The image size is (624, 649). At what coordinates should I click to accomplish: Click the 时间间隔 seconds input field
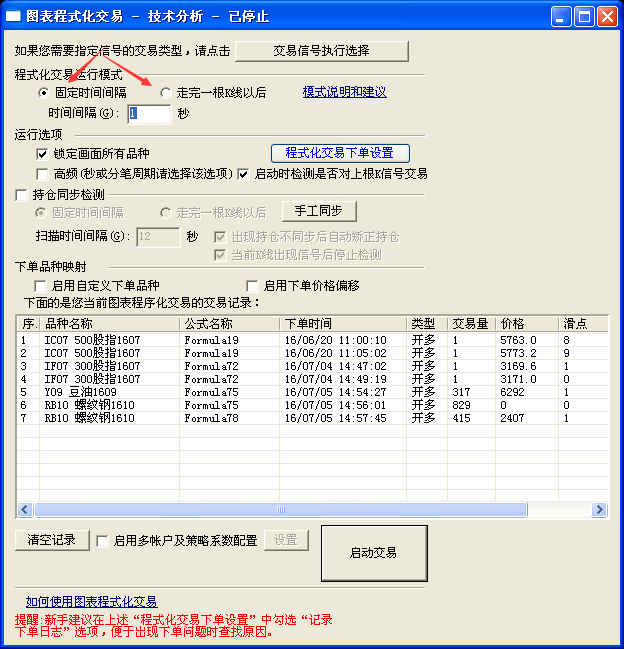[x=149, y=113]
